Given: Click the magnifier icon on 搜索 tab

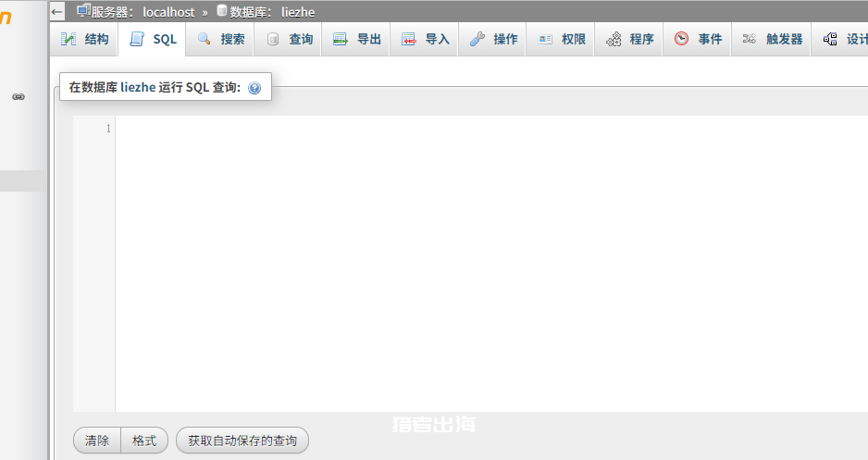Looking at the screenshot, I should click(x=205, y=39).
